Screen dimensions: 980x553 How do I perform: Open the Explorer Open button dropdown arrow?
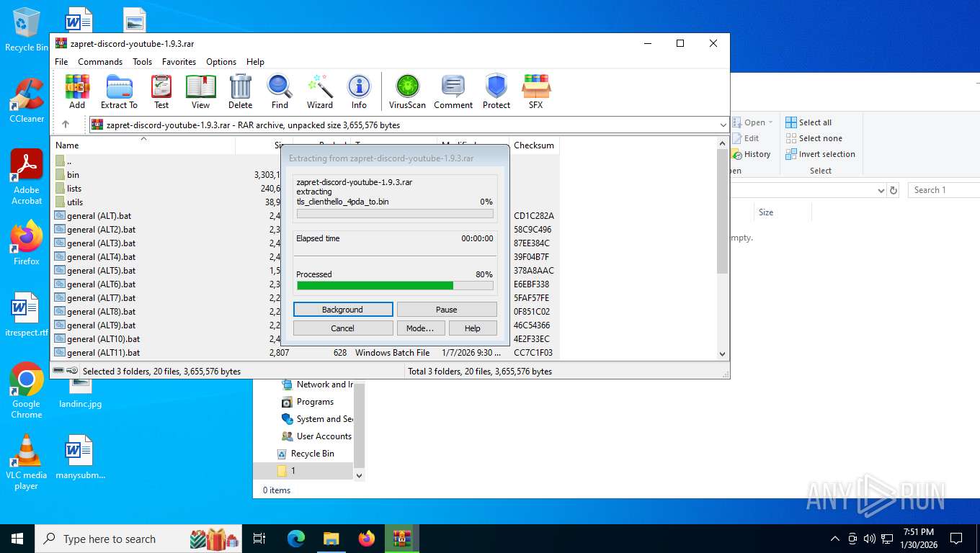(x=770, y=122)
